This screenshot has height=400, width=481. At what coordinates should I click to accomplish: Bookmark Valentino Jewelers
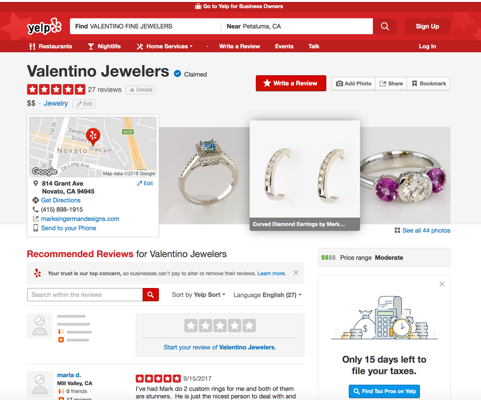pyautogui.click(x=429, y=84)
